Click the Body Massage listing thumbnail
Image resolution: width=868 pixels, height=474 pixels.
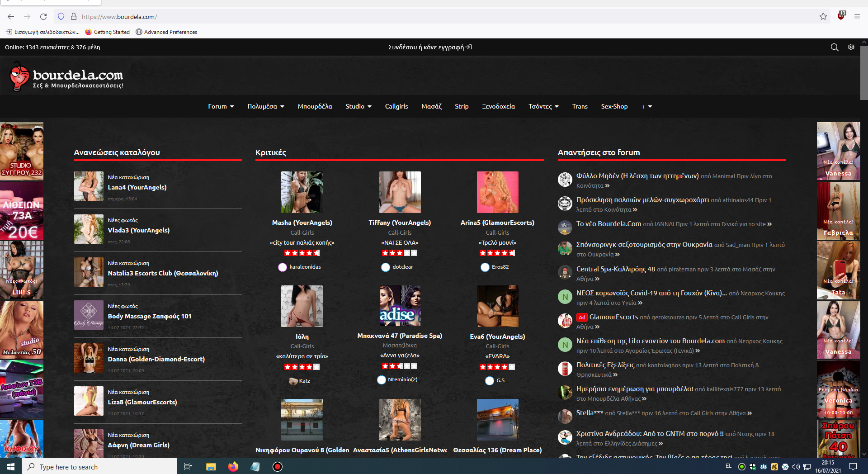89,315
